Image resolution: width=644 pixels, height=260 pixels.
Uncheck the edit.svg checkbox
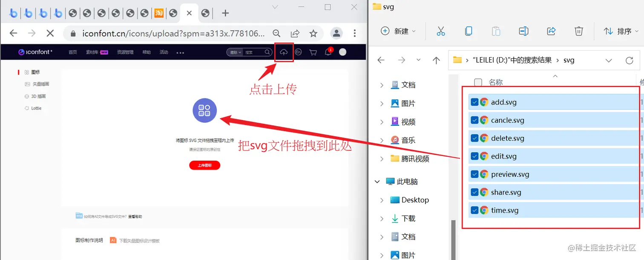pos(474,156)
